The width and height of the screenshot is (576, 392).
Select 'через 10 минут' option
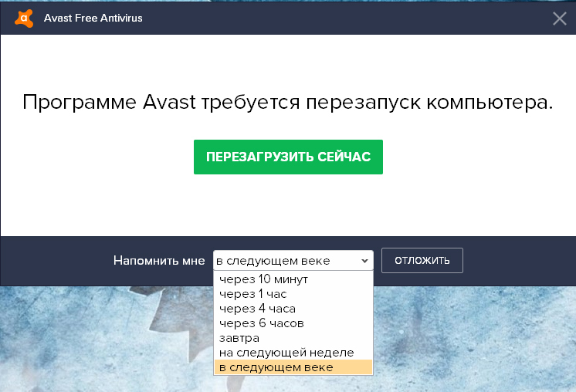[293, 279]
